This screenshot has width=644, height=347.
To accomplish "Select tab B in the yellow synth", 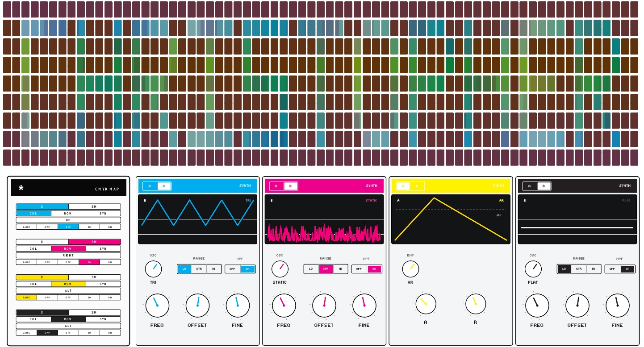I will click(x=417, y=186).
